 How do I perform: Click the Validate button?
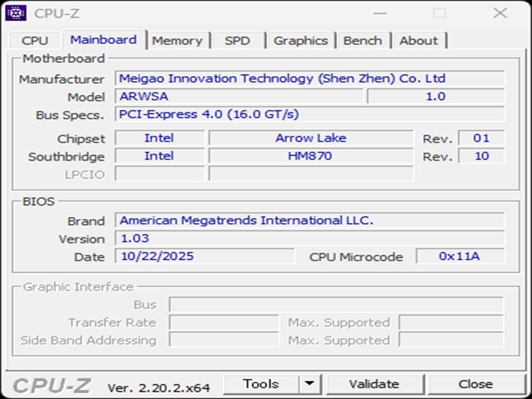tap(374, 384)
